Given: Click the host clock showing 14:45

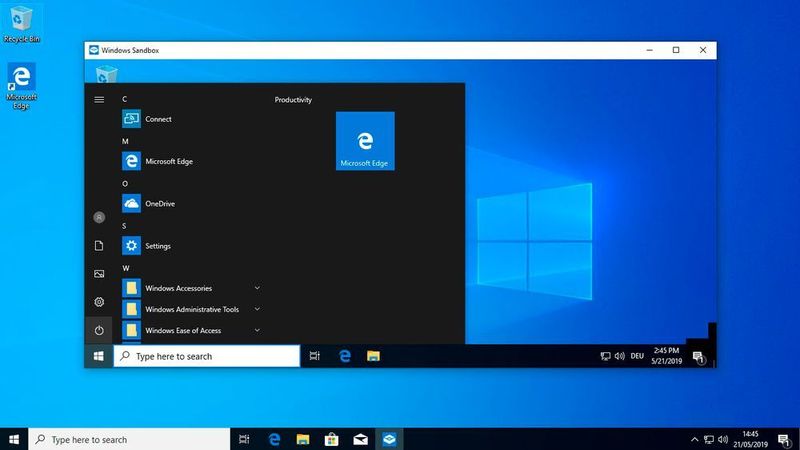Looking at the screenshot, I should (751, 439).
